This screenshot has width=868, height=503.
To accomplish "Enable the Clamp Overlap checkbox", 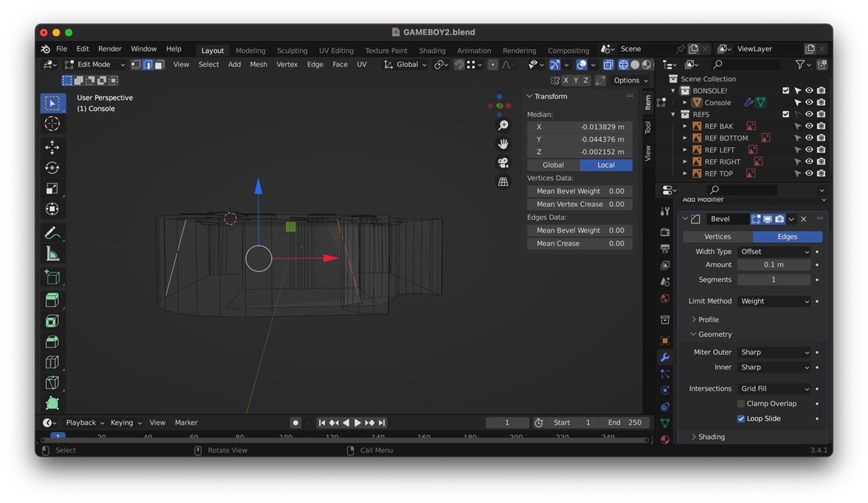I will pyautogui.click(x=741, y=404).
